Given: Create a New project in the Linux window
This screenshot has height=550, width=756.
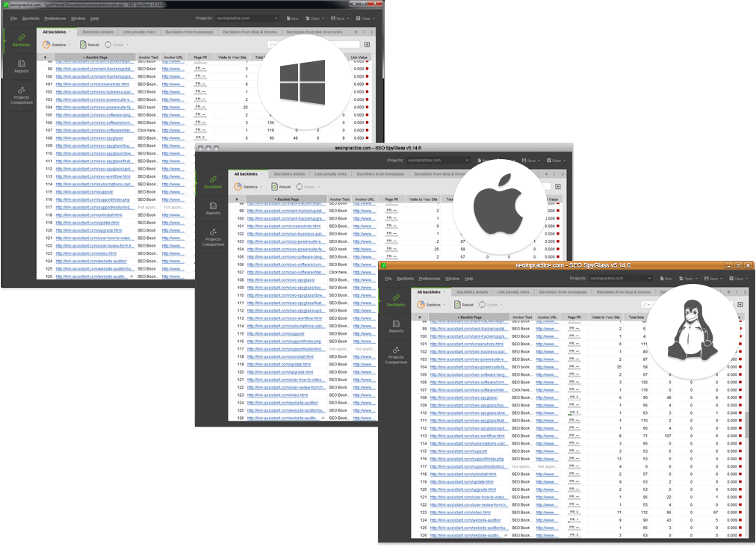Looking at the screenshot, I should coord(666,279).
